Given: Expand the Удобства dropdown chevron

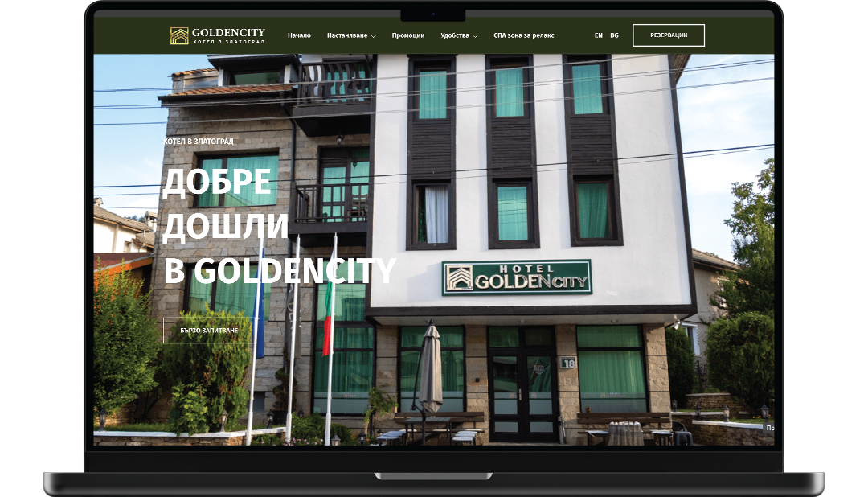Looking at the screenshot, I should 475,36.
